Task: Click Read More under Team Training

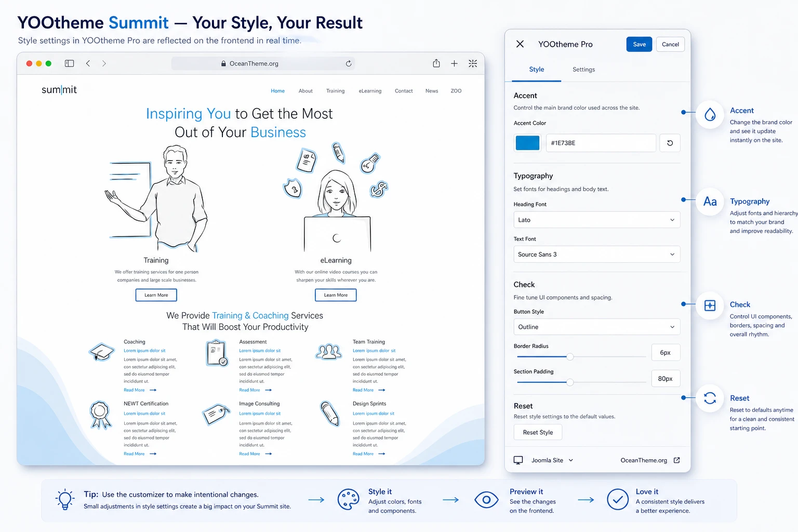Action: [x=369, y=390]
